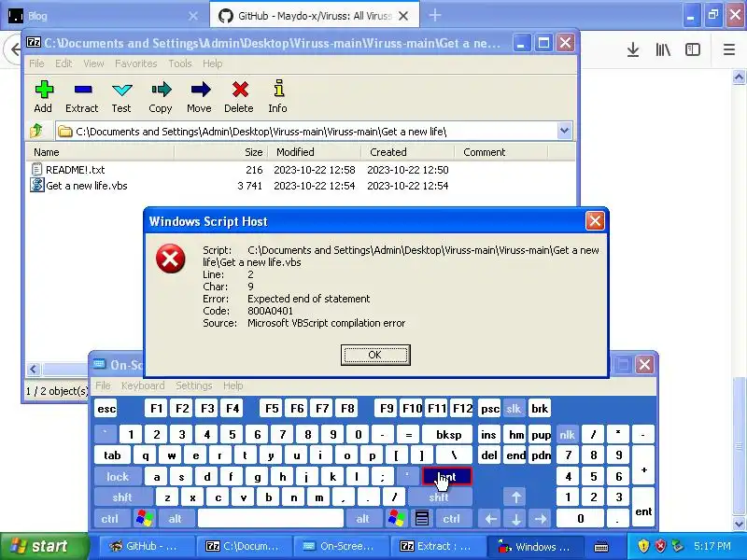Screen dimensions: 747x560
Task: Expand the 7-Zip address path dropdown
Action: pos(565,131)
